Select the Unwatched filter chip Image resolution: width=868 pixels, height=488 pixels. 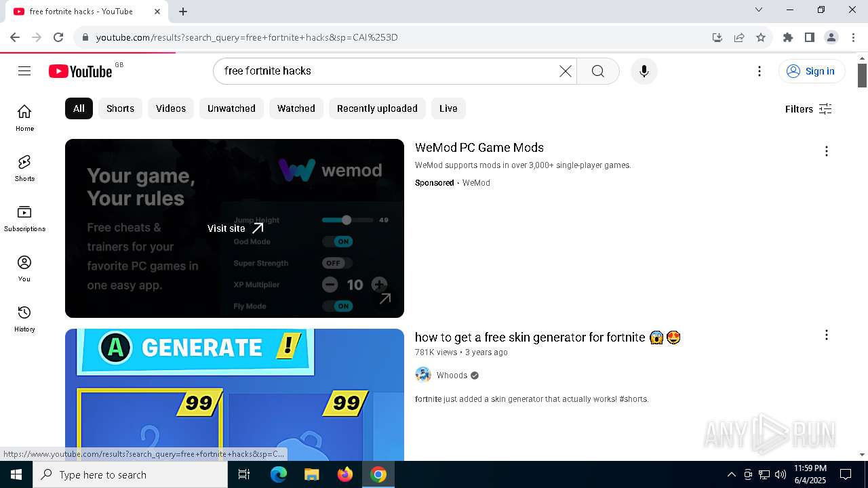231,108
